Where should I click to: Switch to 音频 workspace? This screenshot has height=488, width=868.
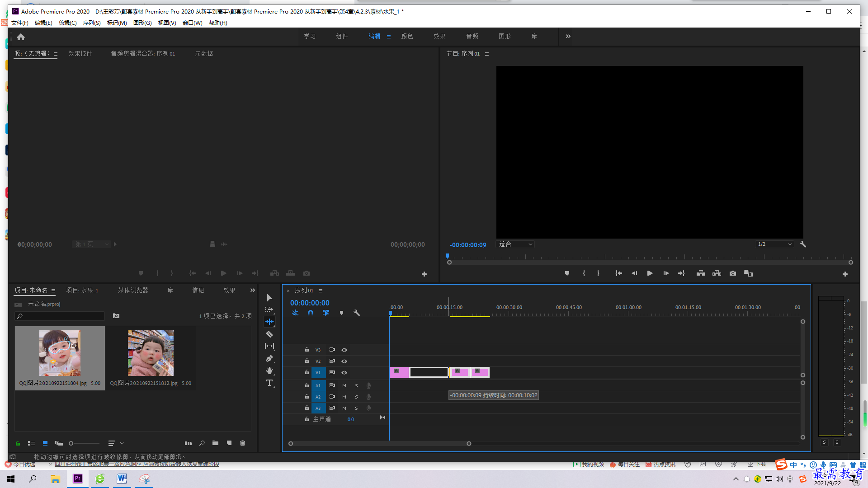click(472, 36)
